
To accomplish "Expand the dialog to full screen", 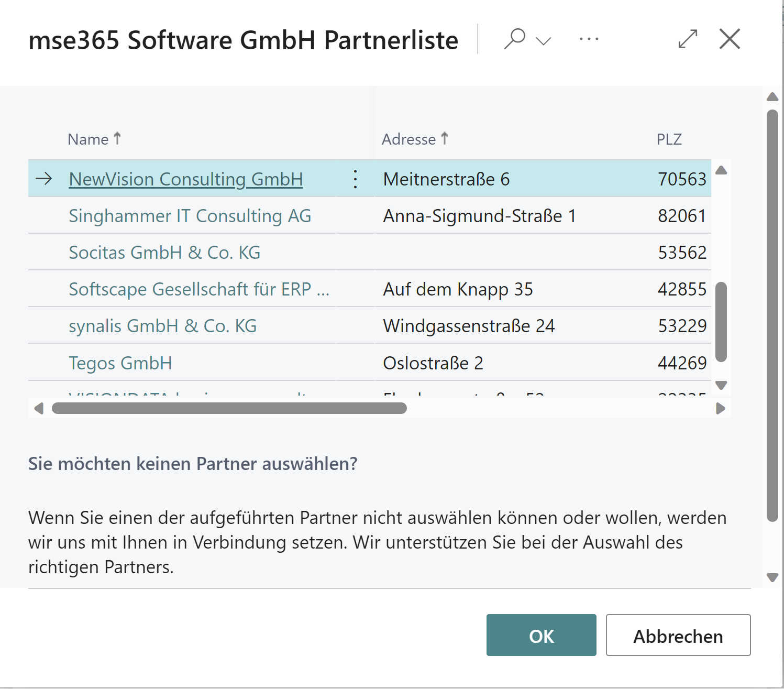I will [x=688, y=38].
